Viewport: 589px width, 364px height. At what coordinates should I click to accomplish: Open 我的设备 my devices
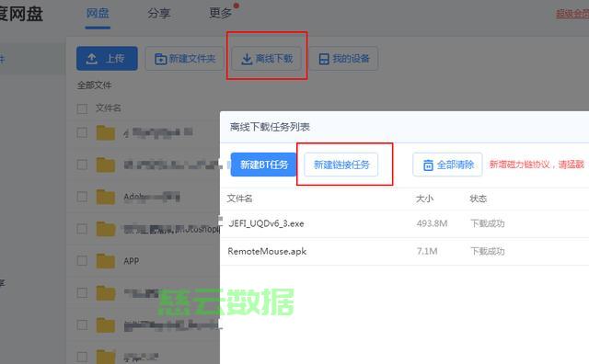click(x=343, y=59)
